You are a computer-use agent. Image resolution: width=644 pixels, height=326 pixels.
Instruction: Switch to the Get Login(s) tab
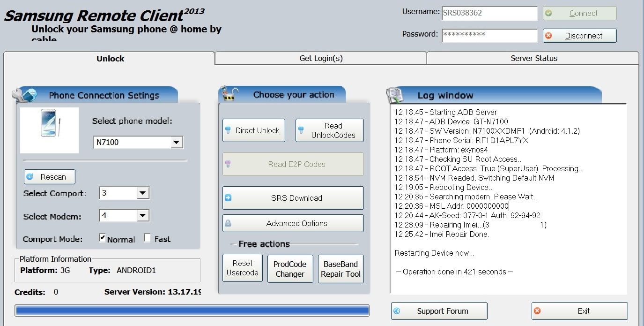[321, 58]
